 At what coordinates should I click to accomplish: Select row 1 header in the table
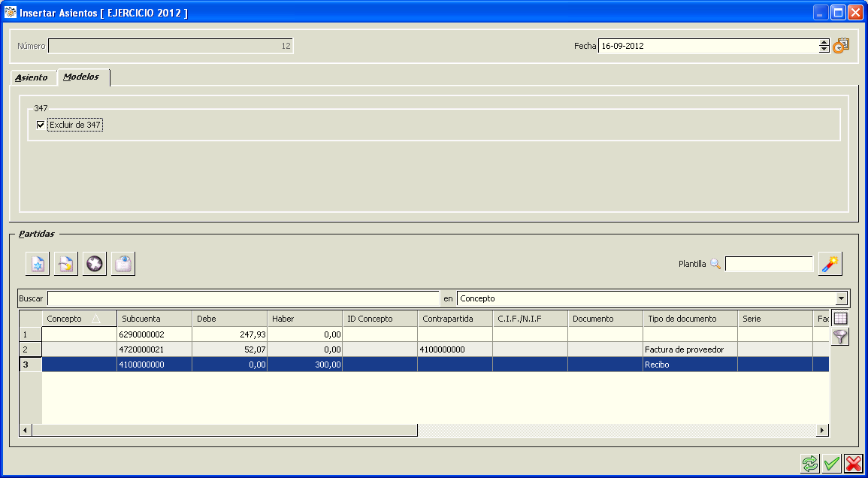(x=31, y=334)
